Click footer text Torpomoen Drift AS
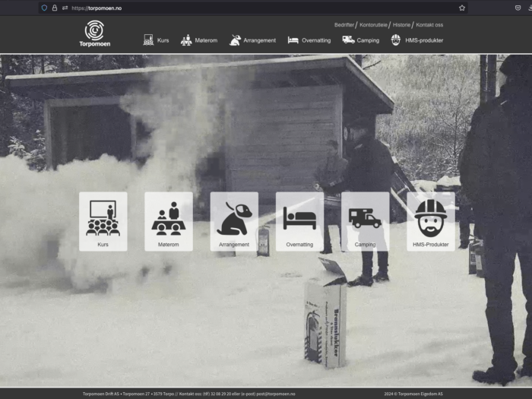Viewport: 532px width, 399px height. coord(101,394)
